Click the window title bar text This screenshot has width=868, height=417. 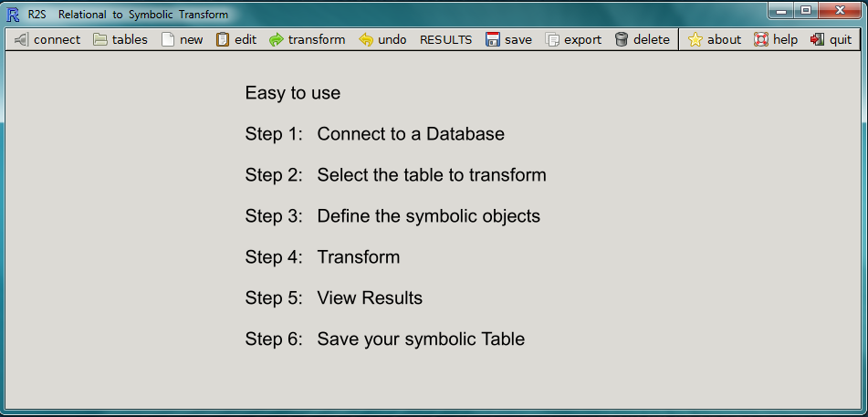click(x=143, y=15)
